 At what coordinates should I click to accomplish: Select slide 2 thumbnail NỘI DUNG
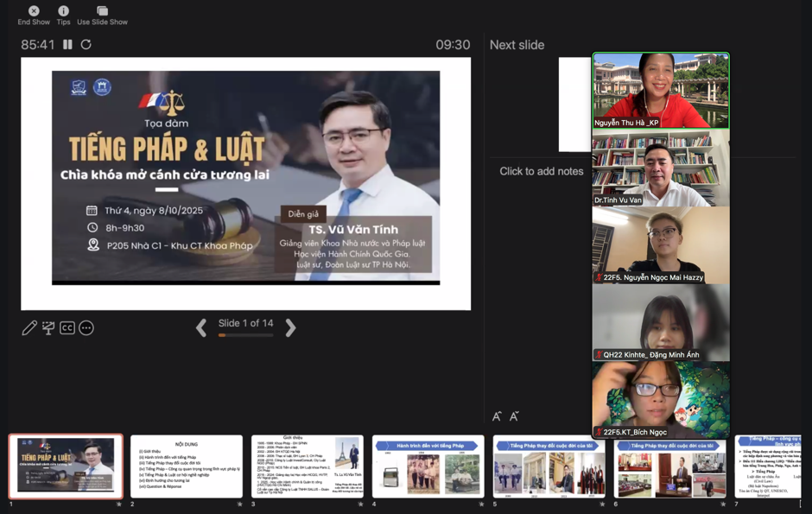coord(186,466)
